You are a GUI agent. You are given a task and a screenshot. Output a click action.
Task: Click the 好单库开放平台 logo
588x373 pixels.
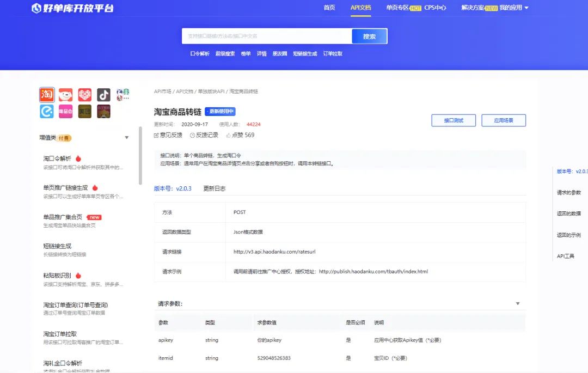[x=72, y=8]
